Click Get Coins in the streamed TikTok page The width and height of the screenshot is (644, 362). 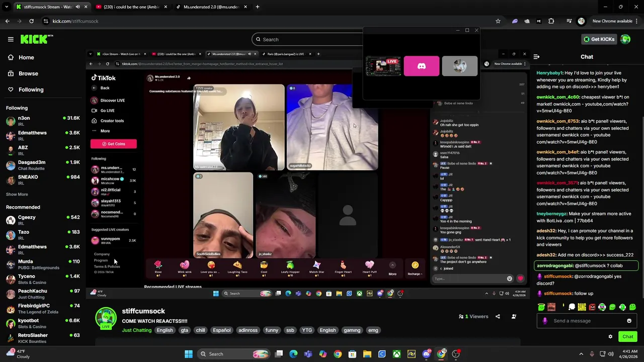pos(113,144)
